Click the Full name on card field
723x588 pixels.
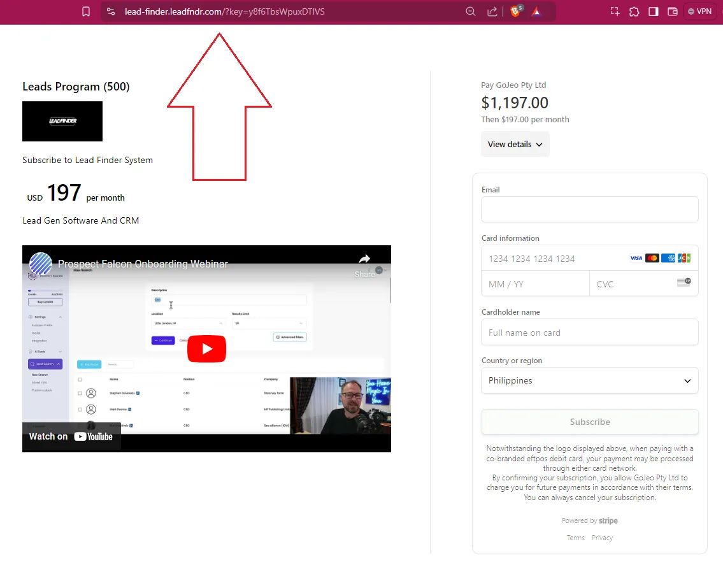[589, 333]
